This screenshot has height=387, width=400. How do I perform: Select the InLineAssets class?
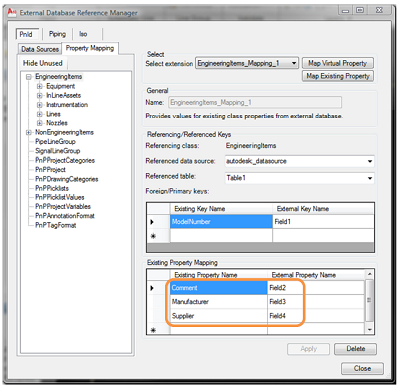pos(63,95)
